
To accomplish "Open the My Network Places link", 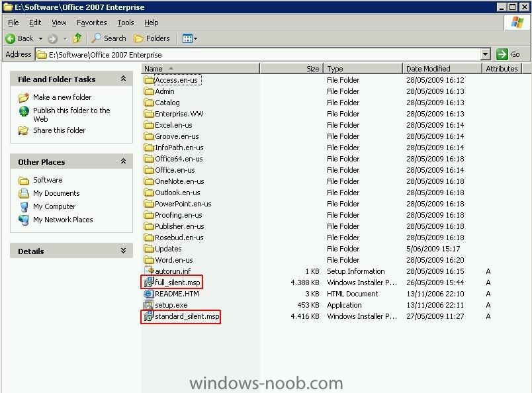I will 63,220.
